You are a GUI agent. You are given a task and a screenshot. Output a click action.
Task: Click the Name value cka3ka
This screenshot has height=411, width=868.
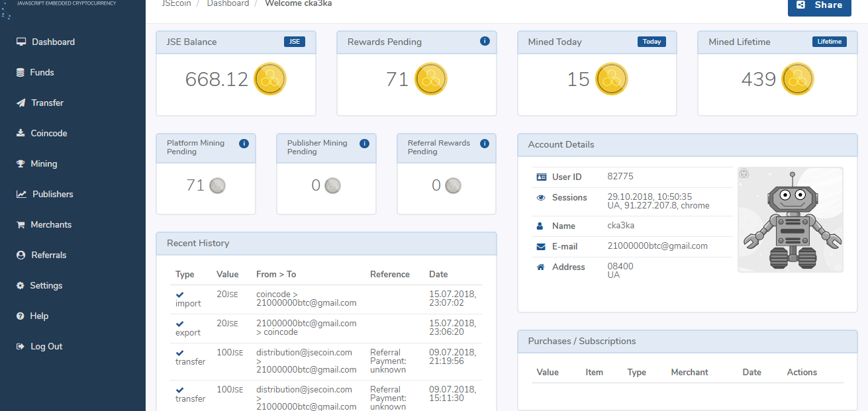point(621,225)
